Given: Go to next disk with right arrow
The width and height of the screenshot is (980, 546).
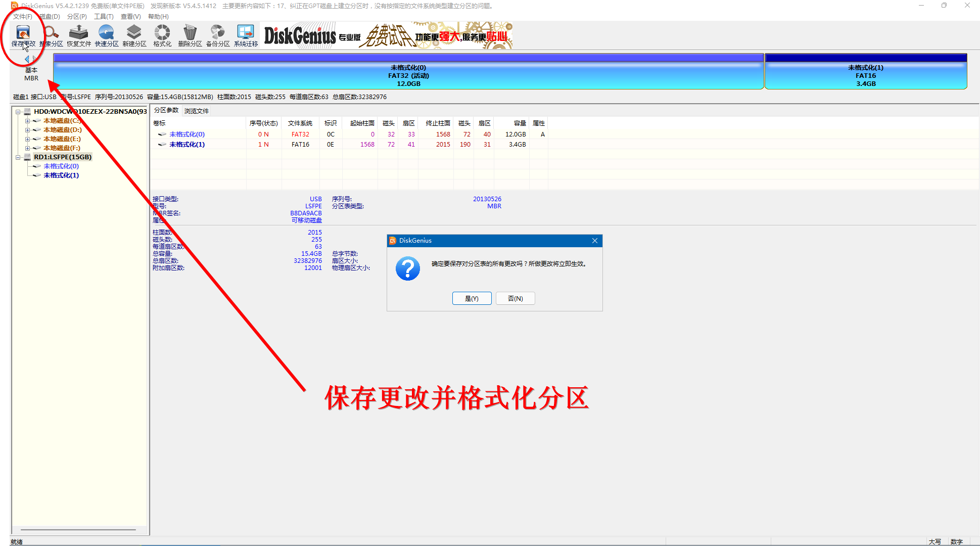Looking at the screenshot, I should [x=34, y=59].
